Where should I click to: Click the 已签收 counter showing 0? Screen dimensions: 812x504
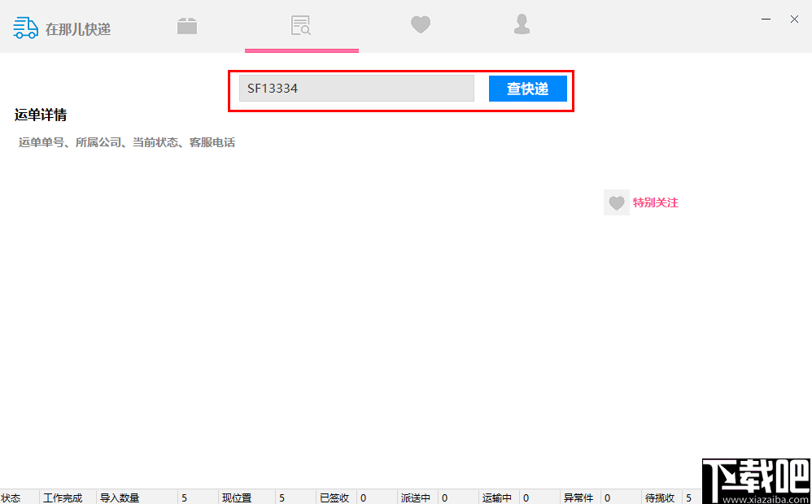click(x=334, y=497)
